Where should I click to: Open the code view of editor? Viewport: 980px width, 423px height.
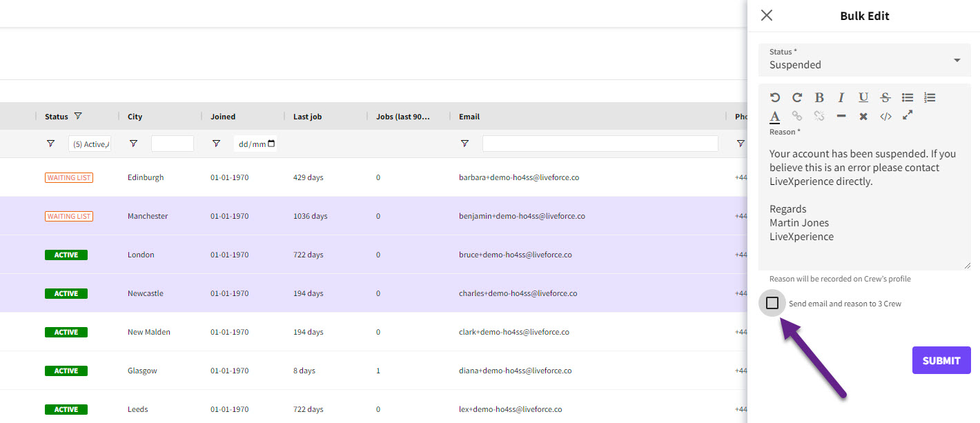coord(885,117)
